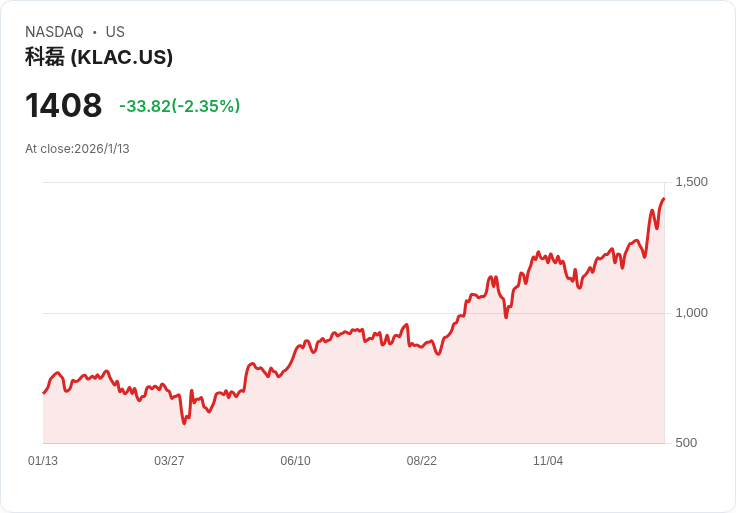Click the chart line's lowest dip after 03/27
Screen dimensions: 736x513
(184, 423)
